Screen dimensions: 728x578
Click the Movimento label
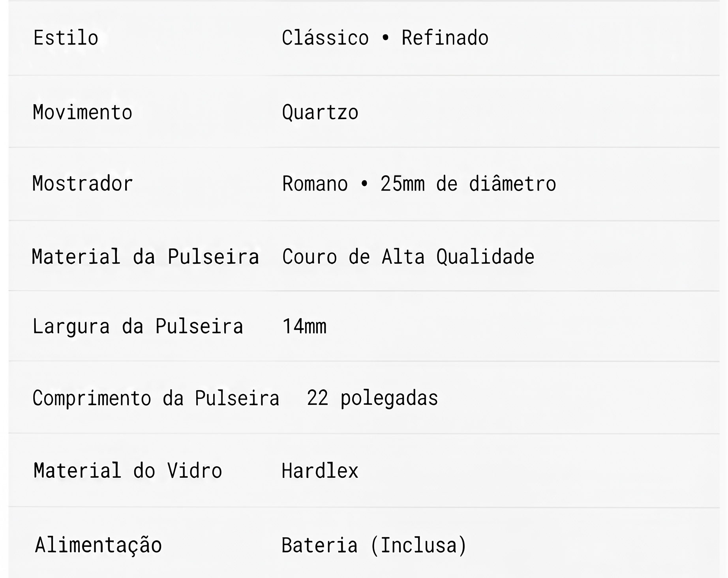pos(83,112)
